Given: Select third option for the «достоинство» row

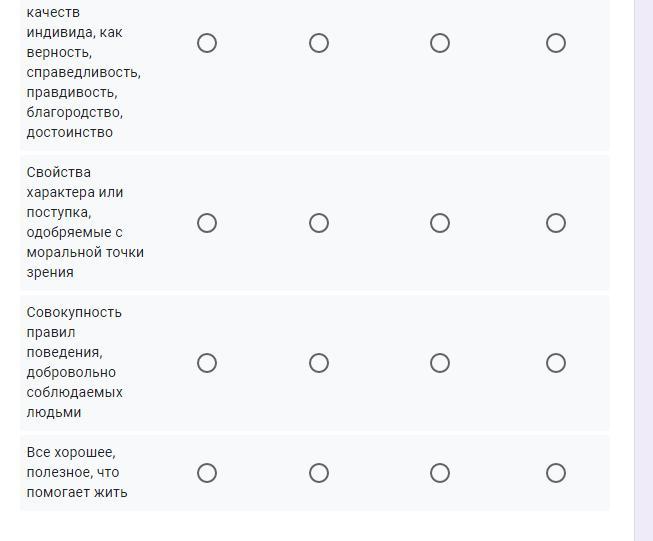Looking at the screenshot, I should click(440, 43).
